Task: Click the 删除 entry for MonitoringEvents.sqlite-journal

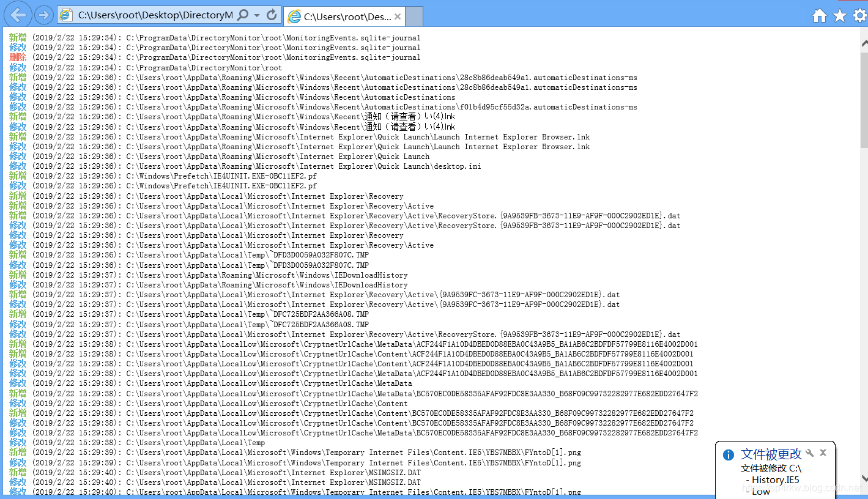Action: [215, 57]
